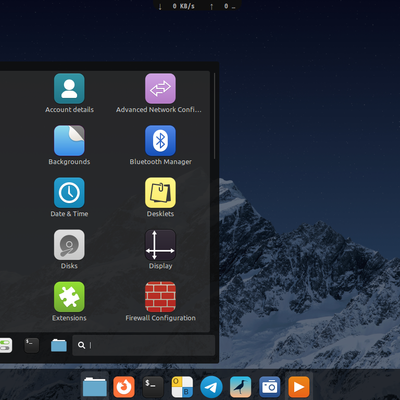Launch the screenshot camera app in dock

point(270,387)
